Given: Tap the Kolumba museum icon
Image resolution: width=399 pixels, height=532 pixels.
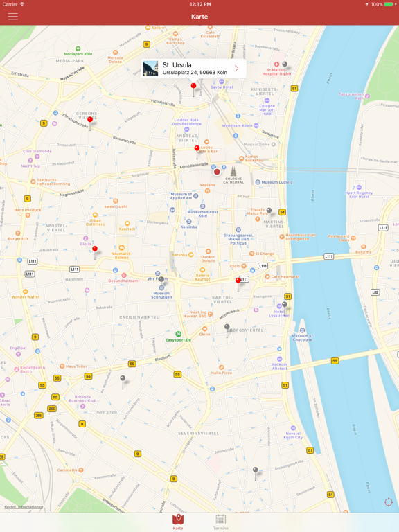Looking at the screenshot, I should click(x=189, y=222).
